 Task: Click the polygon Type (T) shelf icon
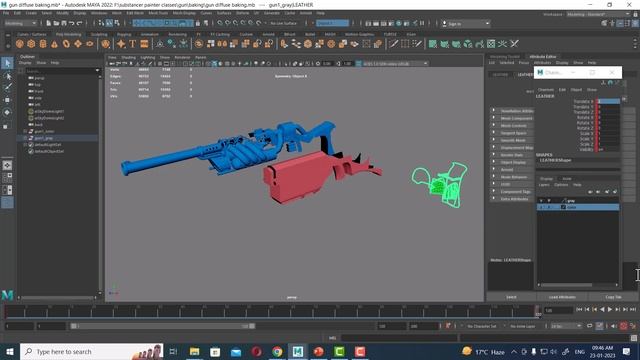tap(133, 44)
